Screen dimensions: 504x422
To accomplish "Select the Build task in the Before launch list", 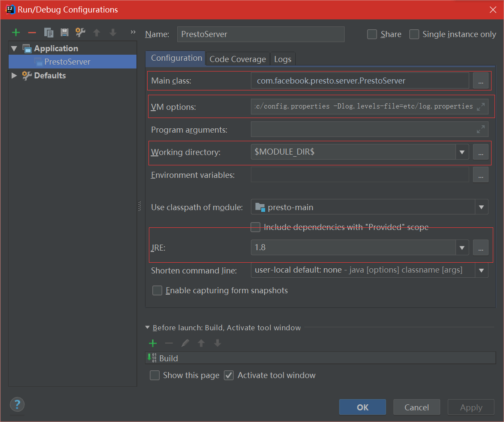I will point(321,358).
